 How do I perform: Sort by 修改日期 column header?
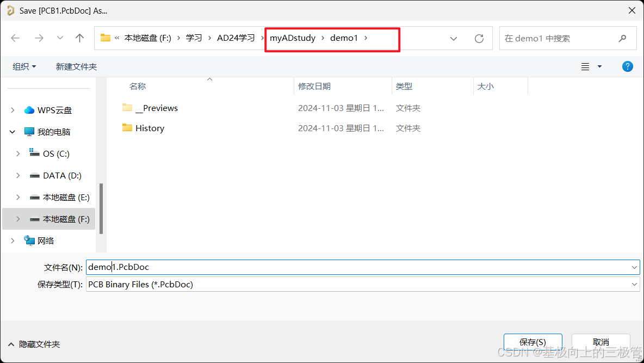click(314, 87)
